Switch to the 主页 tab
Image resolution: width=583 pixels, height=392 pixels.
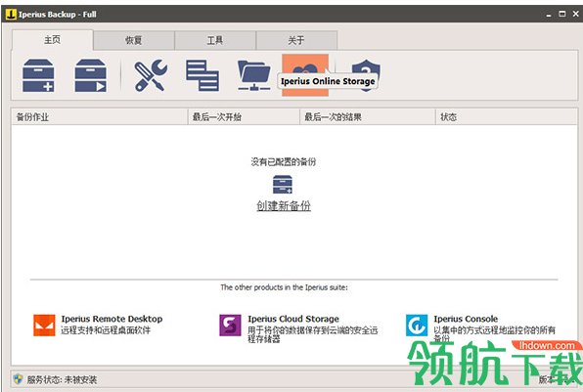[x=52, y=40]
